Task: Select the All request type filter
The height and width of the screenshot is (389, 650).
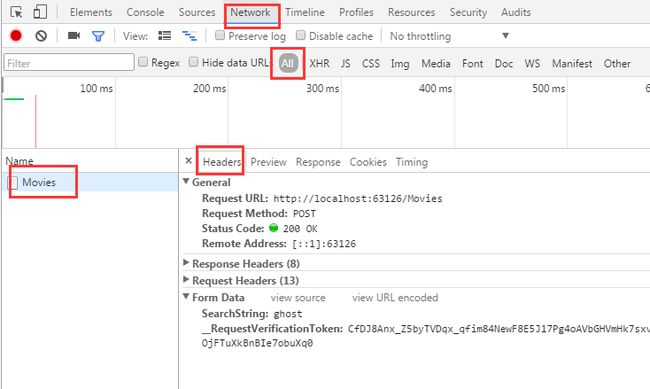Action: pyautogui.click(x=288, y=63)
